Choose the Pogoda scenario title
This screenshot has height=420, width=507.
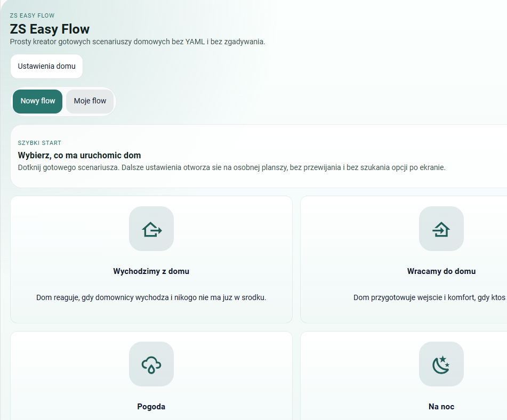coord(151,407)
